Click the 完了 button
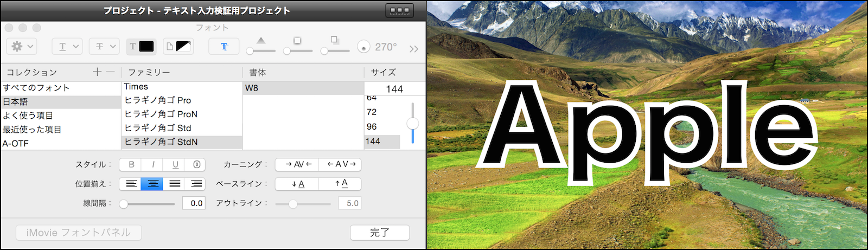This screenshot has height=250, width=868. 380,233
